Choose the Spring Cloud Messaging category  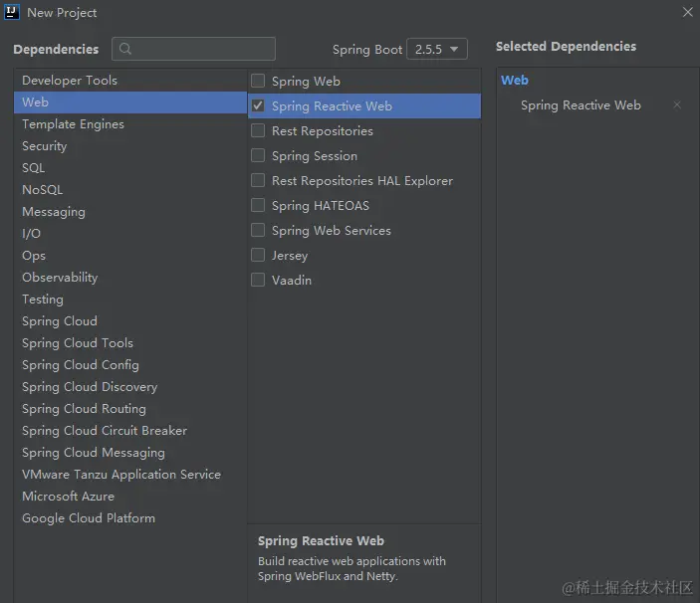point(130,452)
